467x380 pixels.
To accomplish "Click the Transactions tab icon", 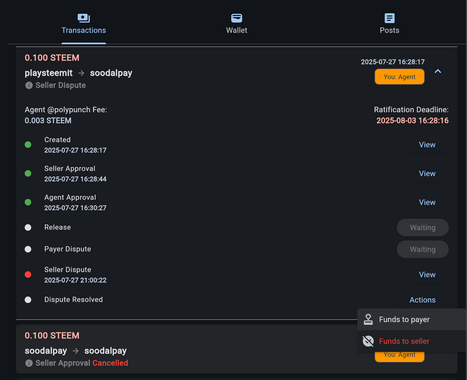I will [x=84, y=18].
